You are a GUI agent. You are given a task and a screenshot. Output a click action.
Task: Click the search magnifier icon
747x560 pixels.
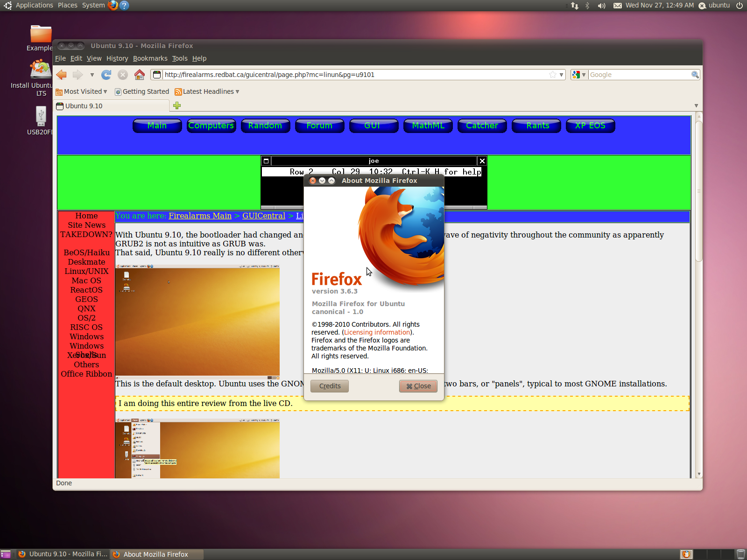tap(695, 75)
